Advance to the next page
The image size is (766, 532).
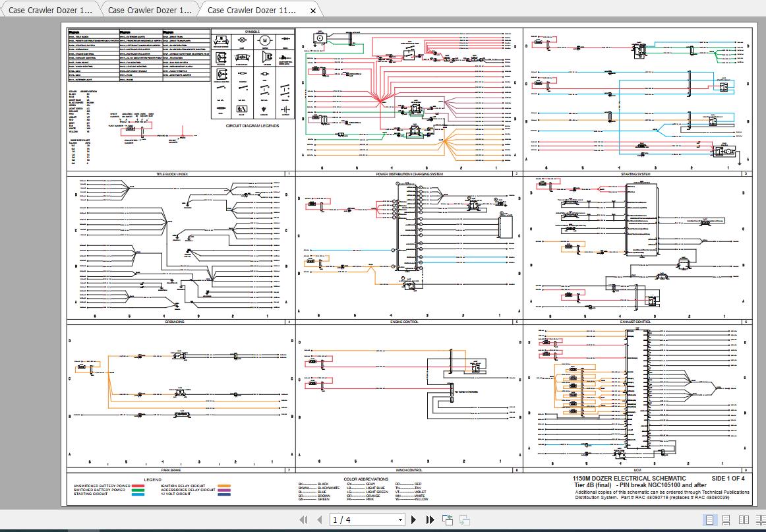413,519
